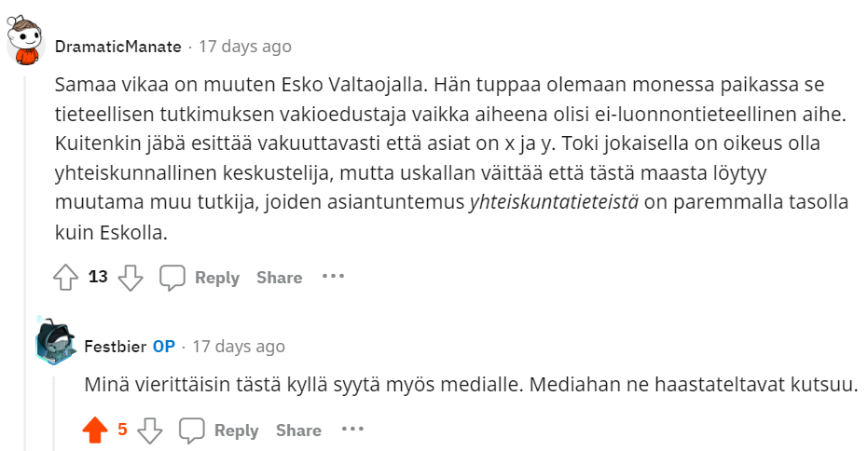This screenshot has width=868, height=451.
Task: Remove the orange upvote on Festbier's reply
Action: coord(94,430)
